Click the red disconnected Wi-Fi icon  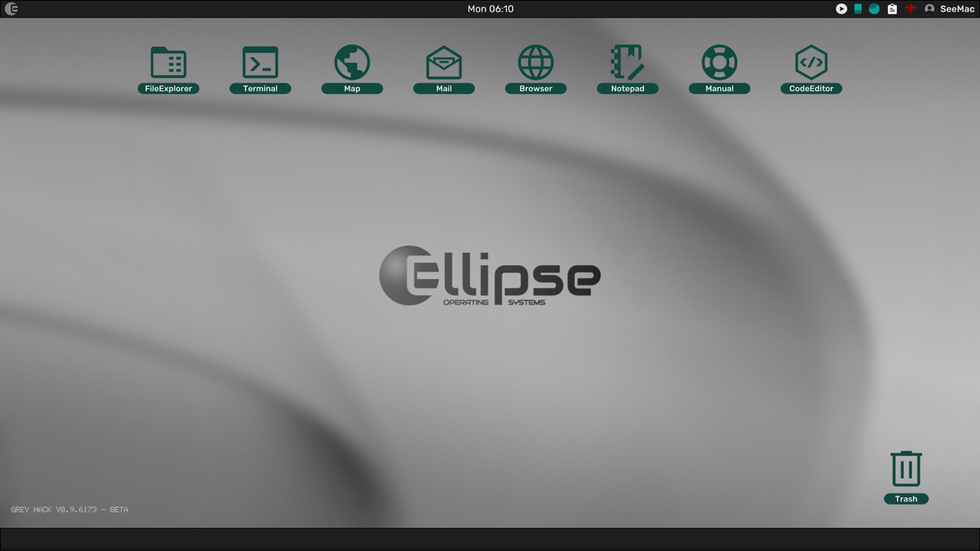(911, 9)
